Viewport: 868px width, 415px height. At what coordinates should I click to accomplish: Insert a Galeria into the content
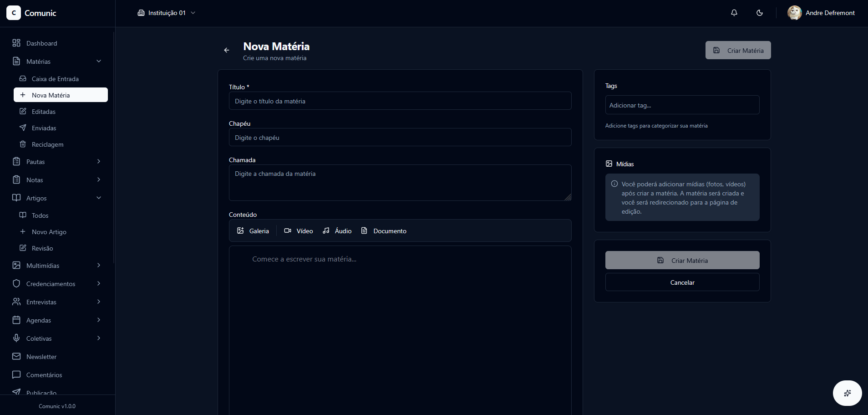pyautogui.click(x=253, y=231)
